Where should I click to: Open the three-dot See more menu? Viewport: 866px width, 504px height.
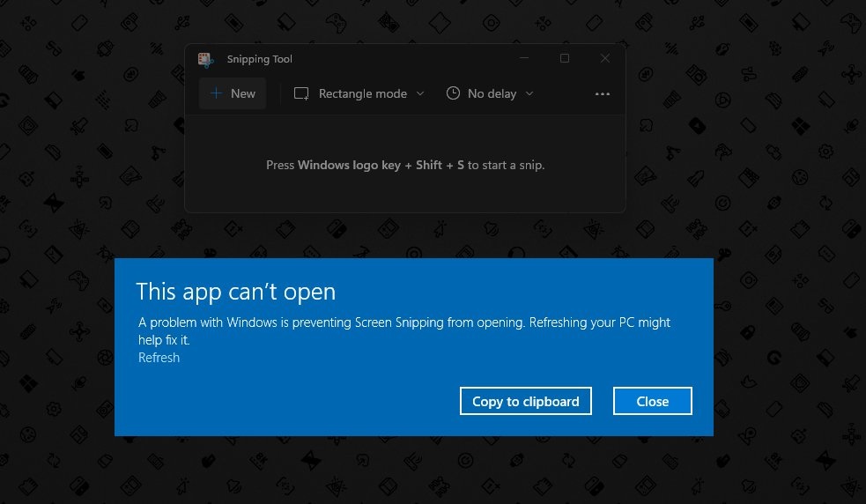[x=603, y=93]
